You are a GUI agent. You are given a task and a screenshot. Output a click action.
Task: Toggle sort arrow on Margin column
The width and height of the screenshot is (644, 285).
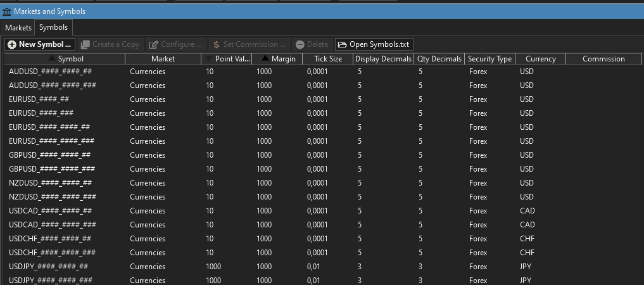265,59
